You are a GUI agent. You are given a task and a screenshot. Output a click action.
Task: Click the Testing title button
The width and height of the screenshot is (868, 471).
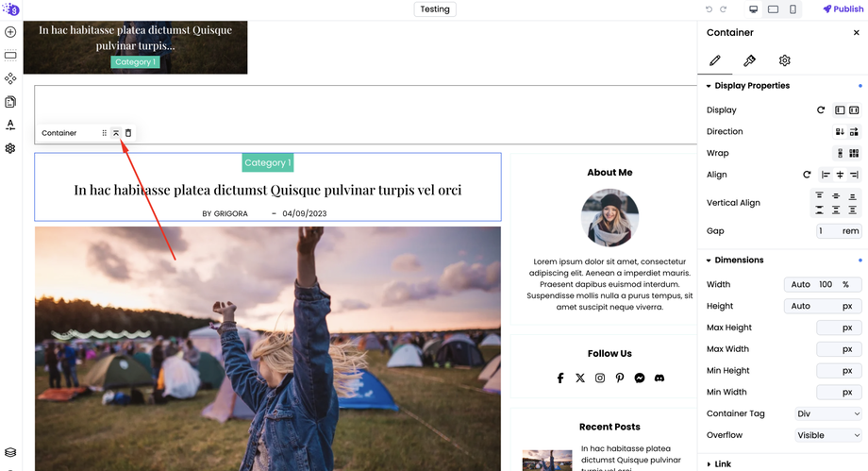(x=435, y=8)
